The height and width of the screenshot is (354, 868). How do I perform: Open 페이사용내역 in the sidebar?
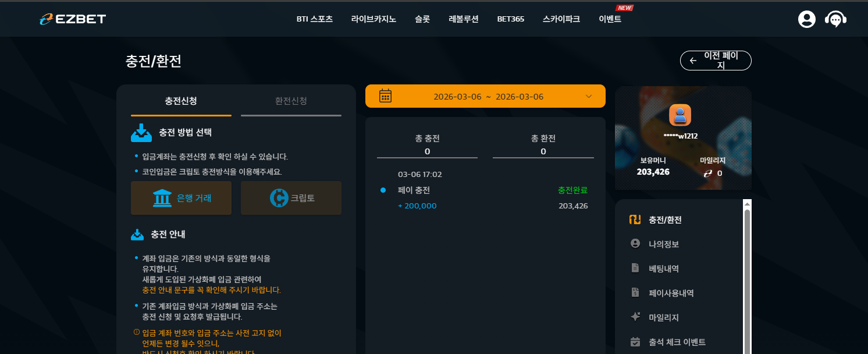tap(671, 293)
